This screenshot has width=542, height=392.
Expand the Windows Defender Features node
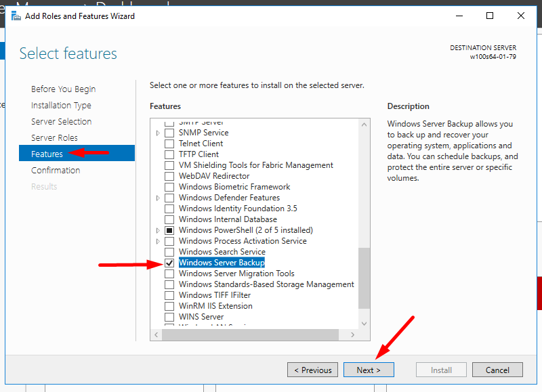click(x=159, y=198)
